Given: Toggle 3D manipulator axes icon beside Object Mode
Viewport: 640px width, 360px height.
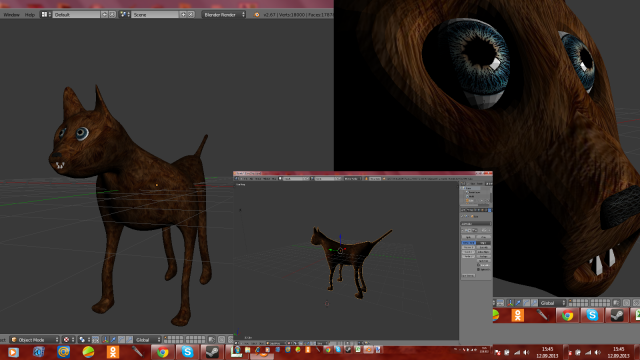Looking at the screenshot, I should point(105,340).
